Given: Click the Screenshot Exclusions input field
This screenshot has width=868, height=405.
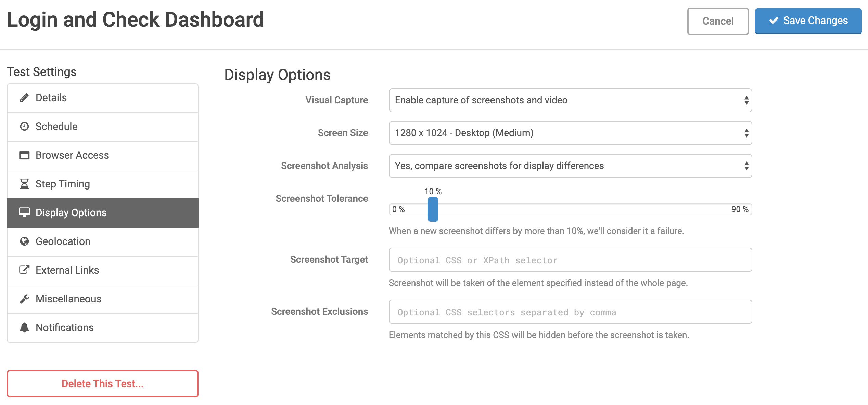Looking at the screenshot, I should click(x=570, y=312).
